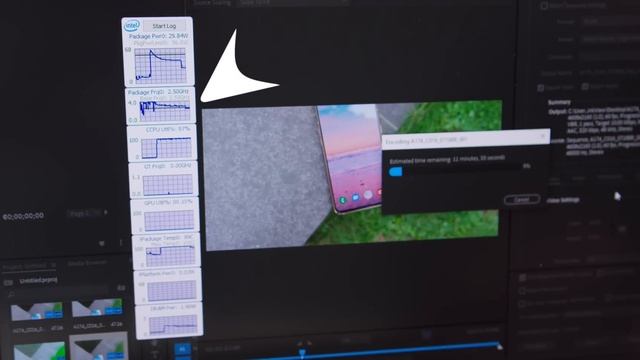
Task: Close the Encoding progress dialog
Action: click(543, 136)
